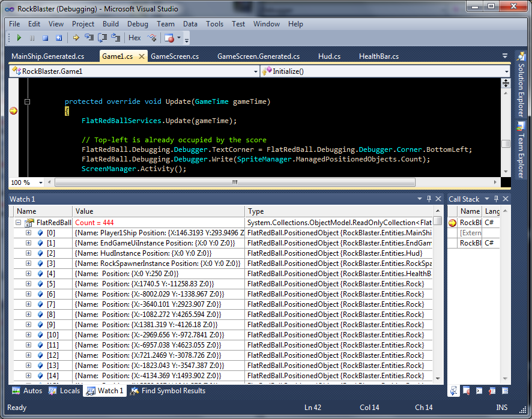Expand watch item [5]
Image resolution: width=532 pixels, height=419 pixels.
tap(28, 283)
